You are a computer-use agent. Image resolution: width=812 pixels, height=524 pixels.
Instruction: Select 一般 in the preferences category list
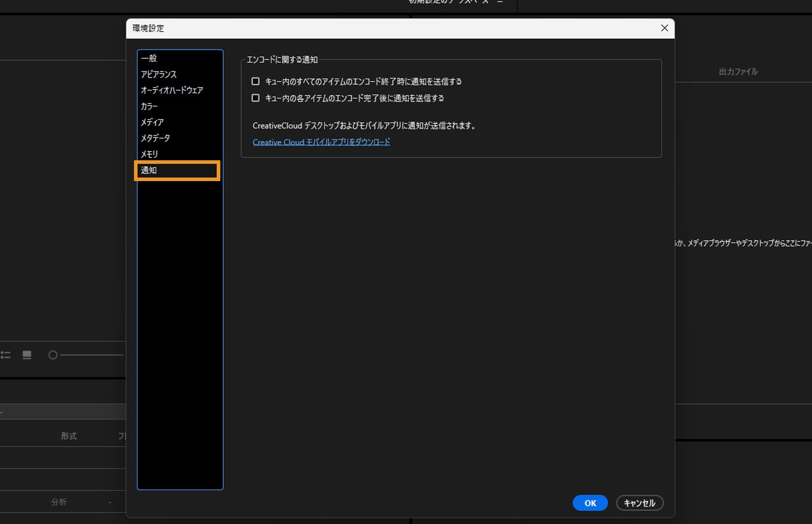tap(149, 58)
